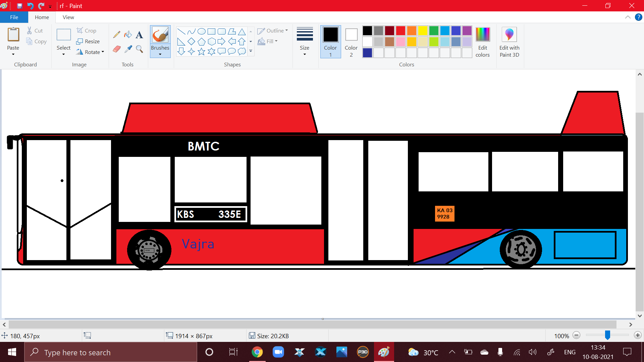Activate Color 1 foreground selector

(x=330, y=42)
